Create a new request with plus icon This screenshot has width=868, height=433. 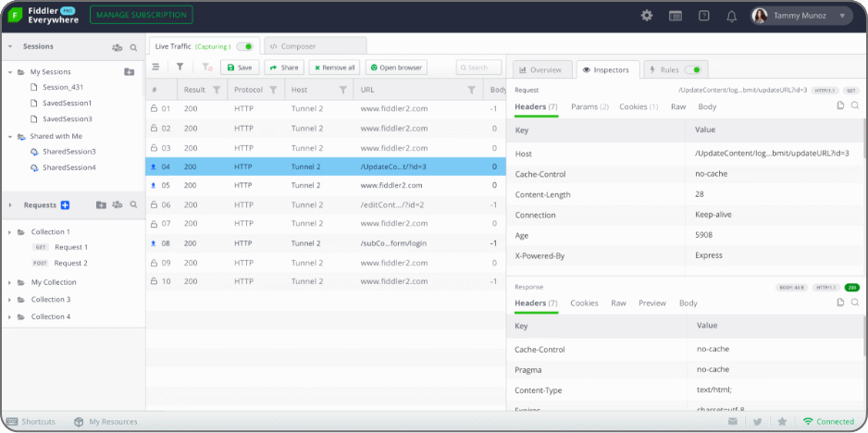coord(65,204)
